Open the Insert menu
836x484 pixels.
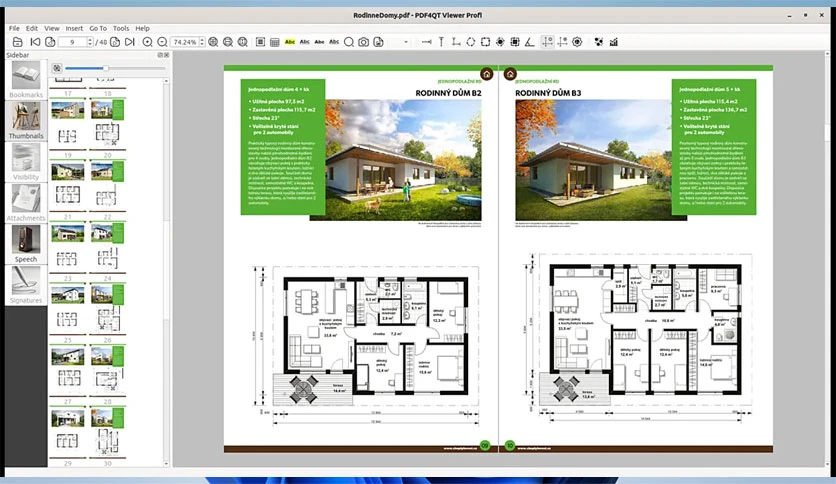coord(74,28)
